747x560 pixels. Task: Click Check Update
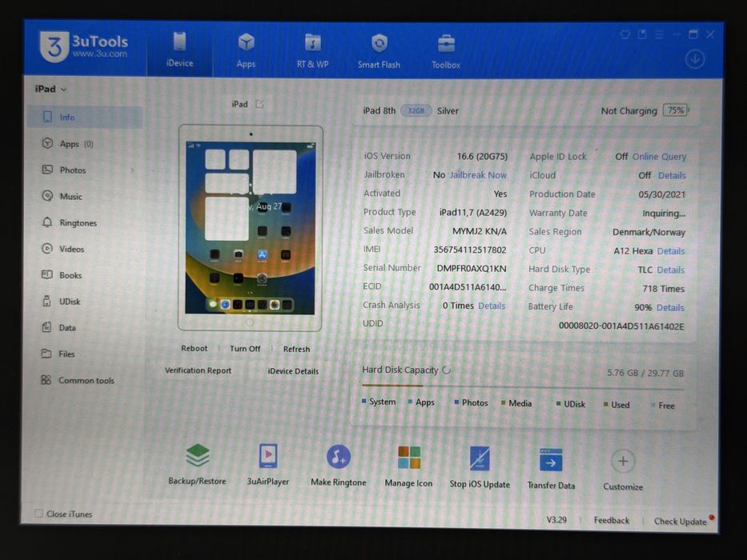(680, 521)
